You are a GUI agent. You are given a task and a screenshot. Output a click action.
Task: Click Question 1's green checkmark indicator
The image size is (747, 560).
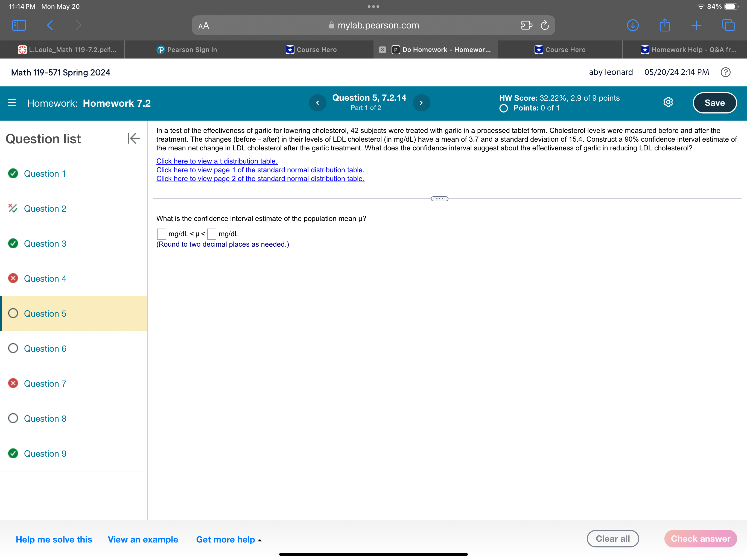pos(13,174)
